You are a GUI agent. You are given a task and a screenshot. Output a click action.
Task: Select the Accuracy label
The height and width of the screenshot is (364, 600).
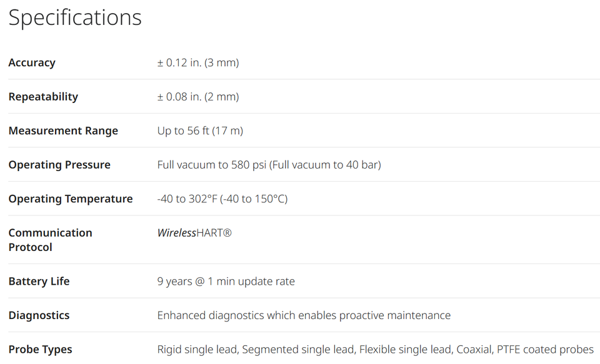pyautogui.click(x=32, y=62)
